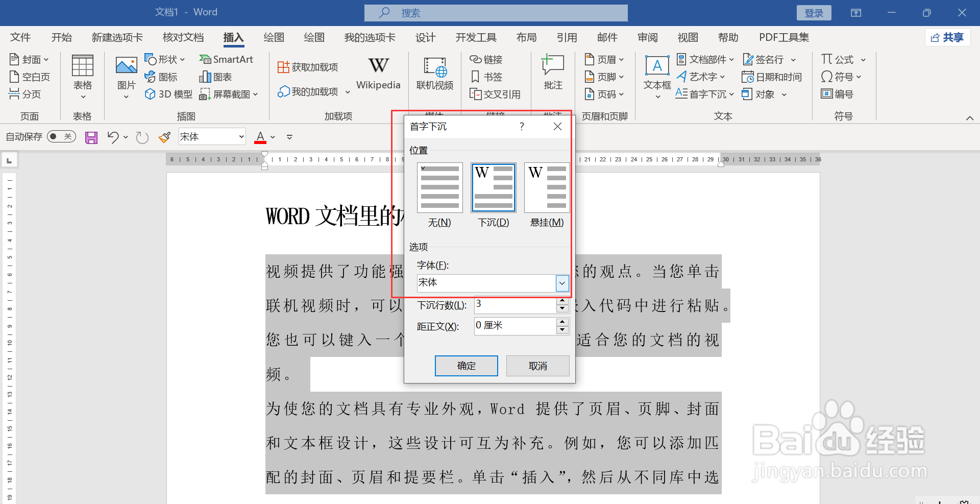Insert a cover page via 封面

[29, 60]
